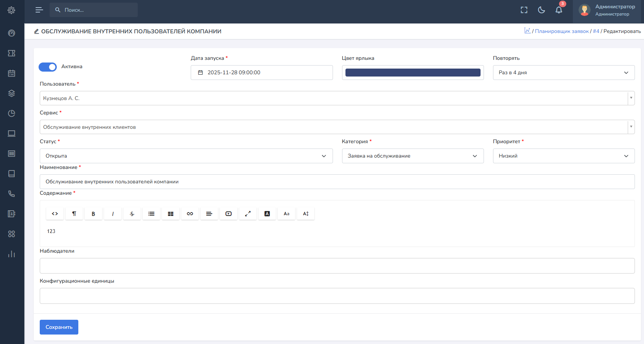Click the Сохранить button

click(59, 327)
